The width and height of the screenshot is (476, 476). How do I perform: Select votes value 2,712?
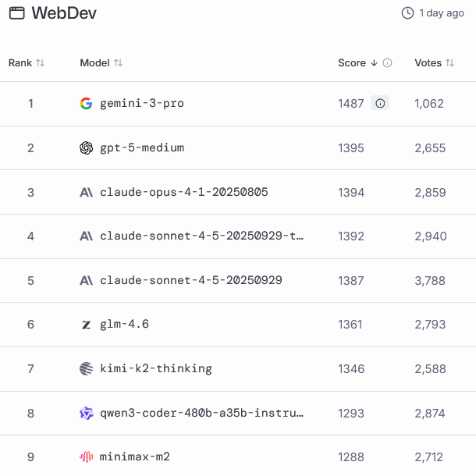point(429,457)
